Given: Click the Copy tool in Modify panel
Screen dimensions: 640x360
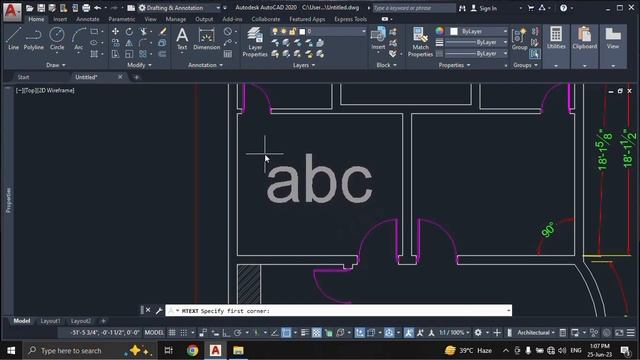Looking at the screenshot, I should [x=116, y=42].
